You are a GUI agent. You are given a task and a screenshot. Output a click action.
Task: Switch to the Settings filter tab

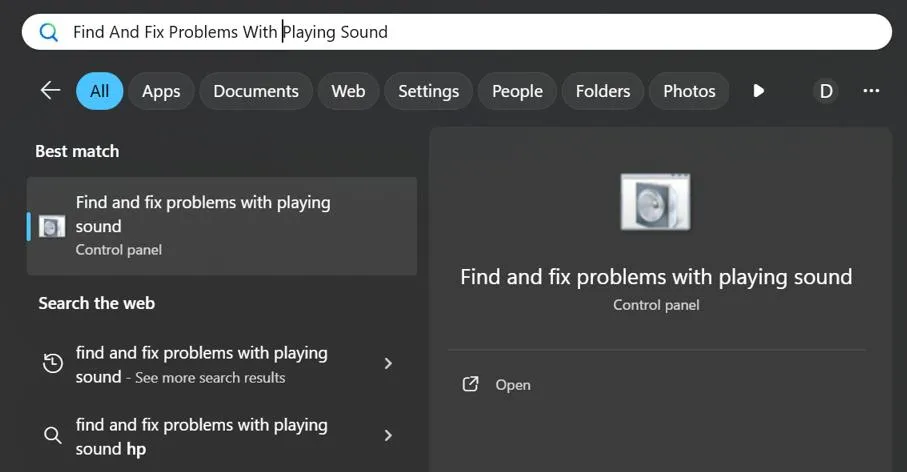coord(428,91)
